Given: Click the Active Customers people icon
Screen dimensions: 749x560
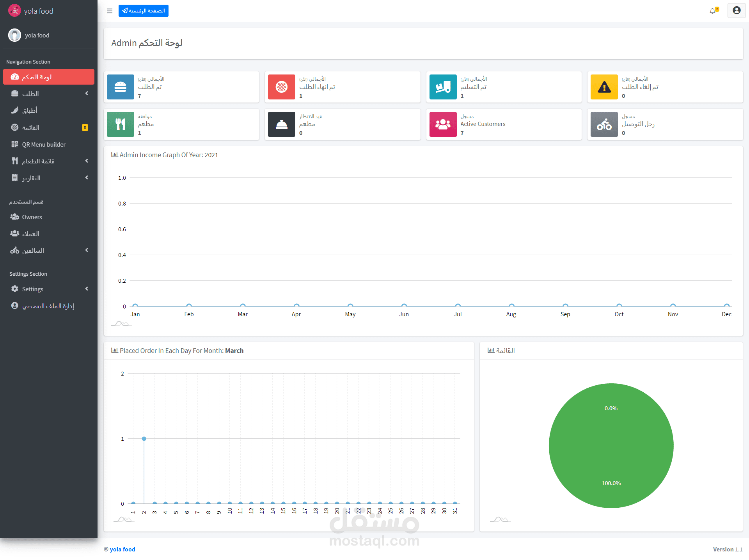Looking at the screenshot, I should click(x=443, y=124).
